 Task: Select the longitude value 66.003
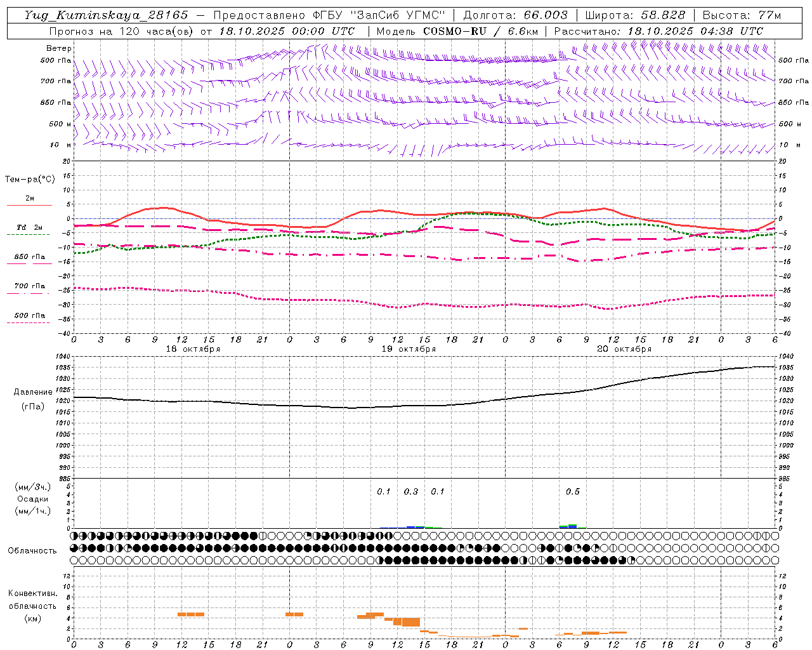(x=546, y=15)
